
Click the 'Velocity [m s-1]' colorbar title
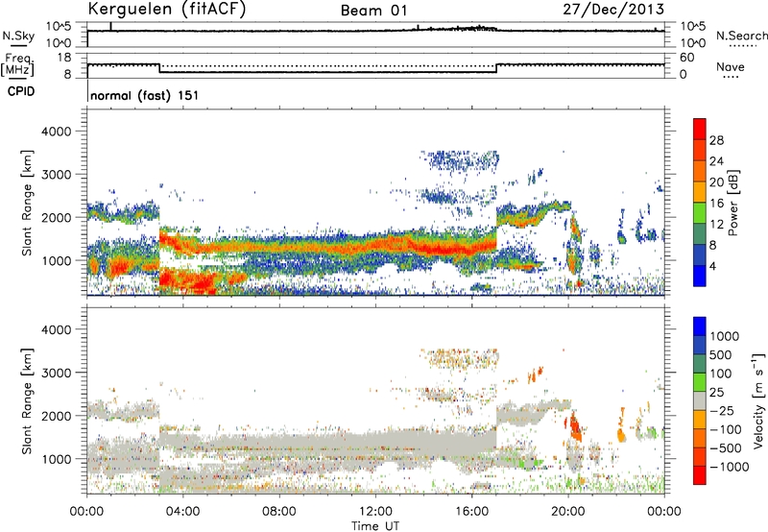758,400
